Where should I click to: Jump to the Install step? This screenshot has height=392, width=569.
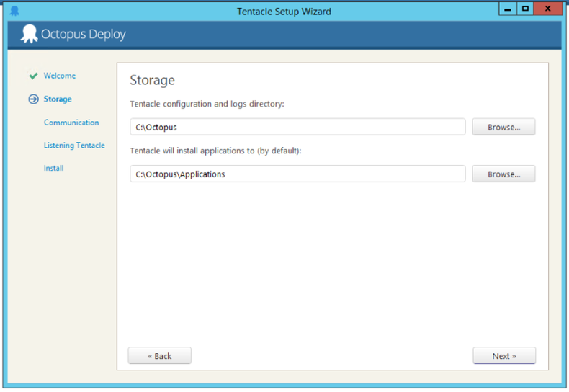tap(53, 168)
